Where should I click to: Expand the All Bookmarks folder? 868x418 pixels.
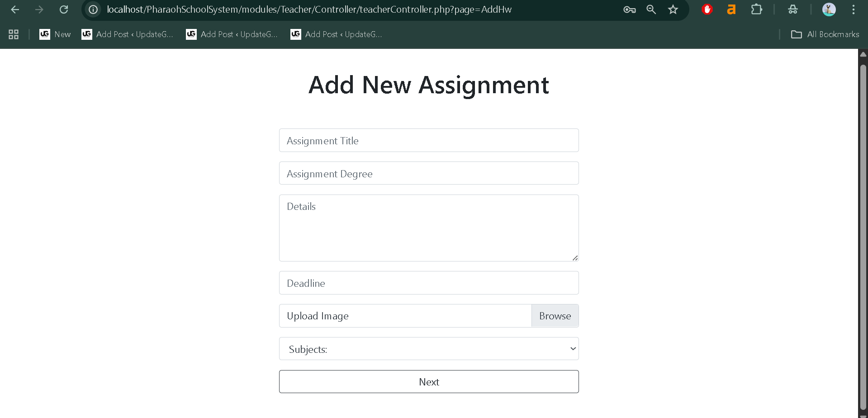(x=824, y=34)
